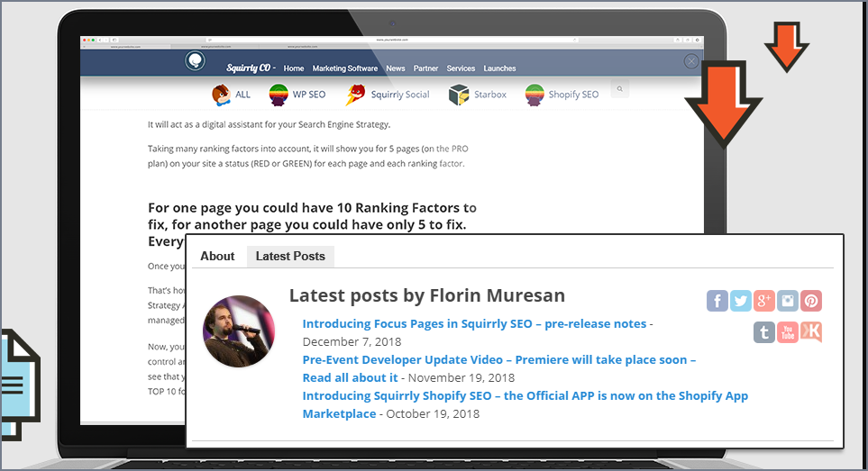Screen dimensions: 868x471
Task: Open the Introducing Focus Pages post link
Action: 474,324
